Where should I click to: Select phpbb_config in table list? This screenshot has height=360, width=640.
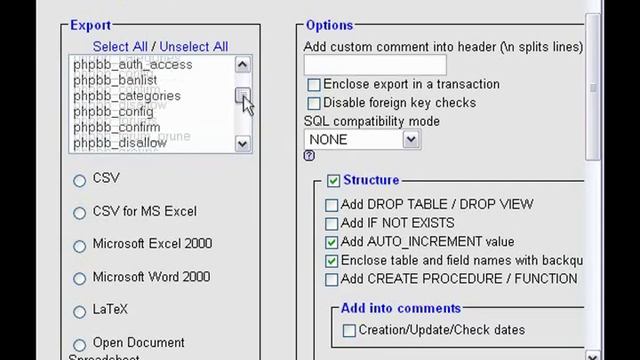tap(113, 111)
